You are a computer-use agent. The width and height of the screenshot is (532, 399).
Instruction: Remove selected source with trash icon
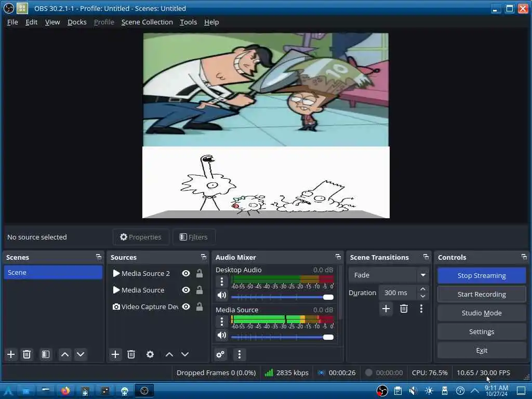pyautogui.click(x=131, y=354)
